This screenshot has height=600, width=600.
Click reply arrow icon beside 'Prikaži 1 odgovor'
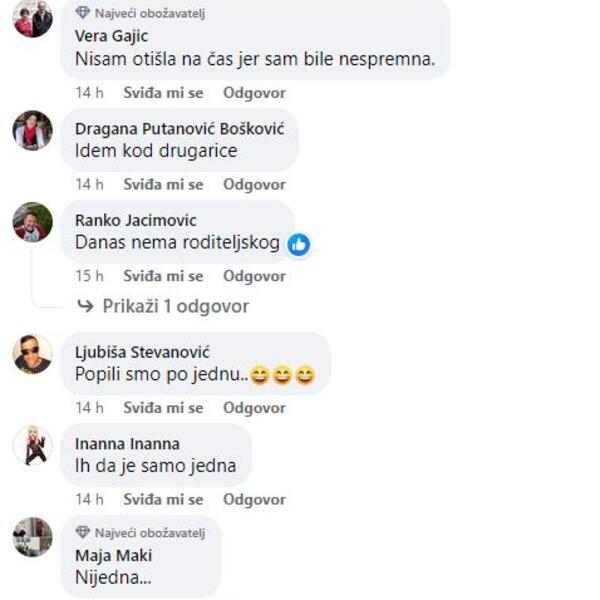point(85,306)
